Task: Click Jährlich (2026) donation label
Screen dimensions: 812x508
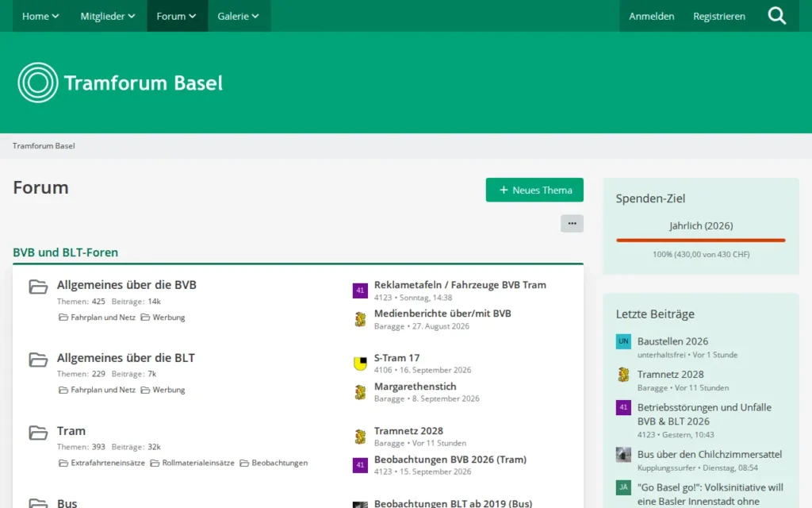Action: [x=701, y=225]
